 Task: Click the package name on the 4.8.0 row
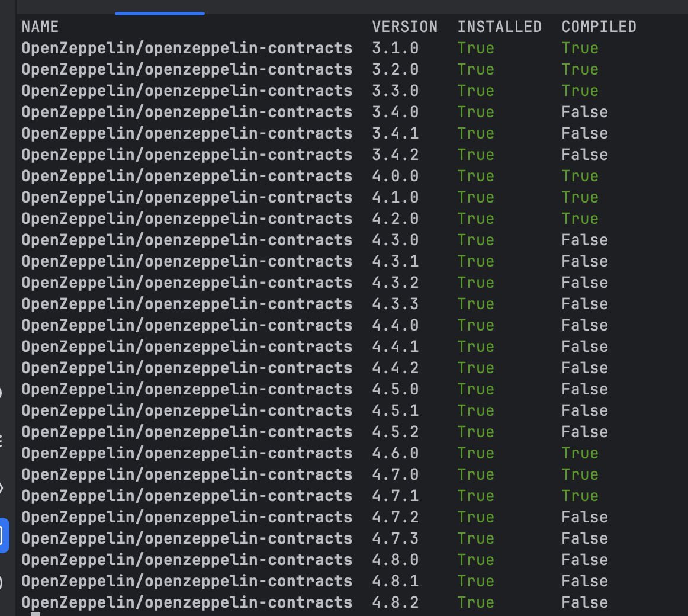point(187,560)
